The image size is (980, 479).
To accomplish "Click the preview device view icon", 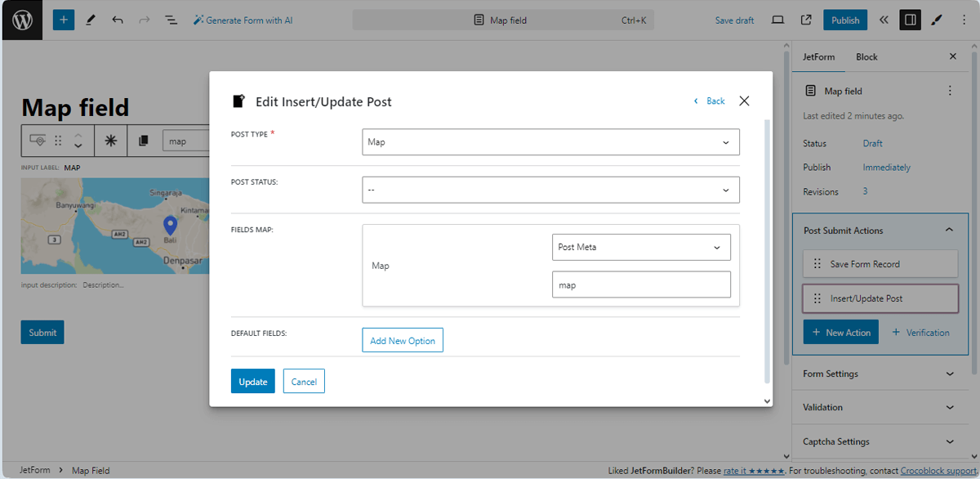I will 778,20.
